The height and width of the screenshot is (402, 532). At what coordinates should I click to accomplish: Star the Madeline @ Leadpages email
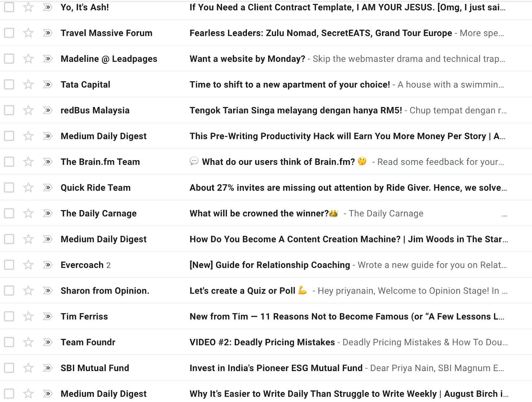point(28,59)
